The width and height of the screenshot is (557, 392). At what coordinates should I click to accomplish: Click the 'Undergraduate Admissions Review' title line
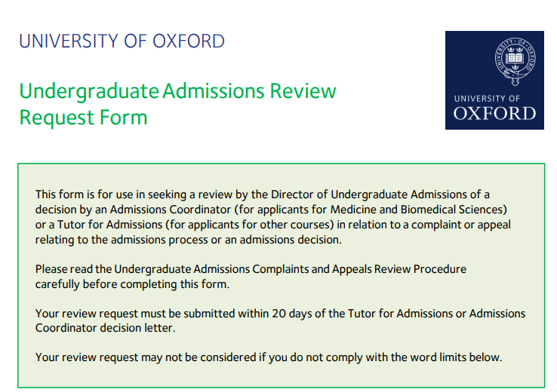[x=177, y=91]
